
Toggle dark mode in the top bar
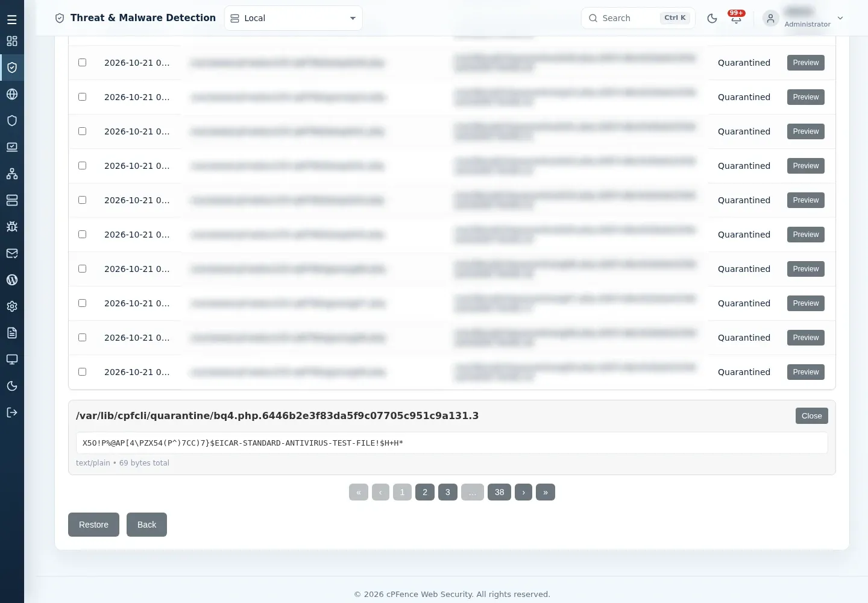pos(712,18)
